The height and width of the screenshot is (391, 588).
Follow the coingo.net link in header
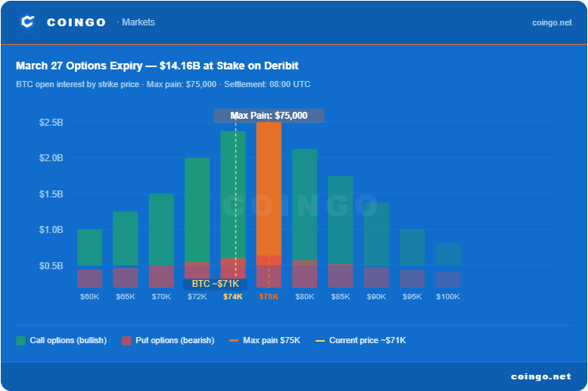coord(552,22)
